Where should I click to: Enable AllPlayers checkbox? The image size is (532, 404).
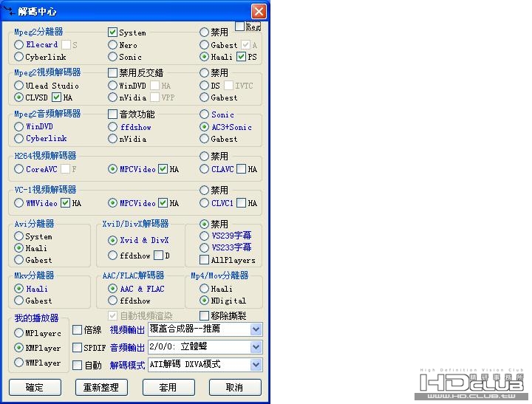click(204, 260)
